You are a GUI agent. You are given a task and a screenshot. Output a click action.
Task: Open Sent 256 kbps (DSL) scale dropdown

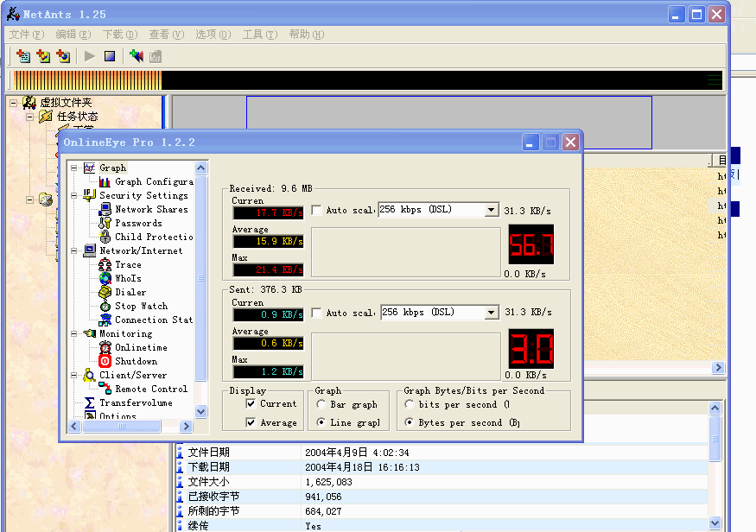point(491,313)
